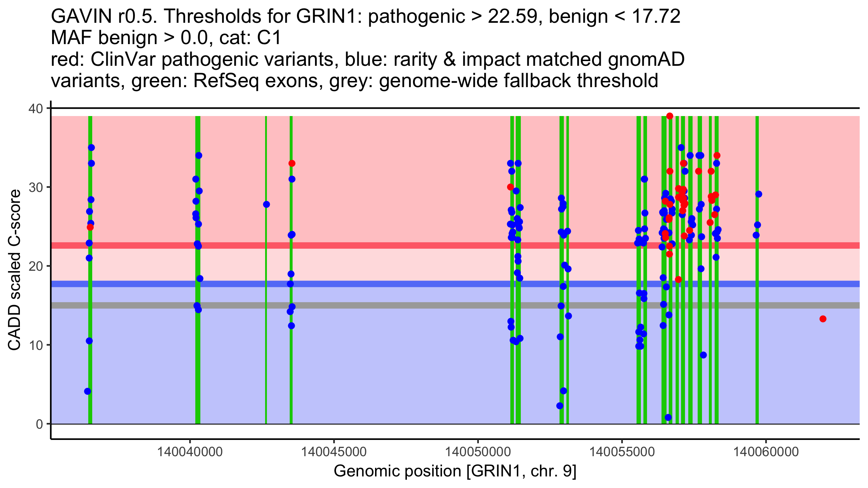Click the x-axis tick label 140060000
The image size is (868, 488).
766,452
